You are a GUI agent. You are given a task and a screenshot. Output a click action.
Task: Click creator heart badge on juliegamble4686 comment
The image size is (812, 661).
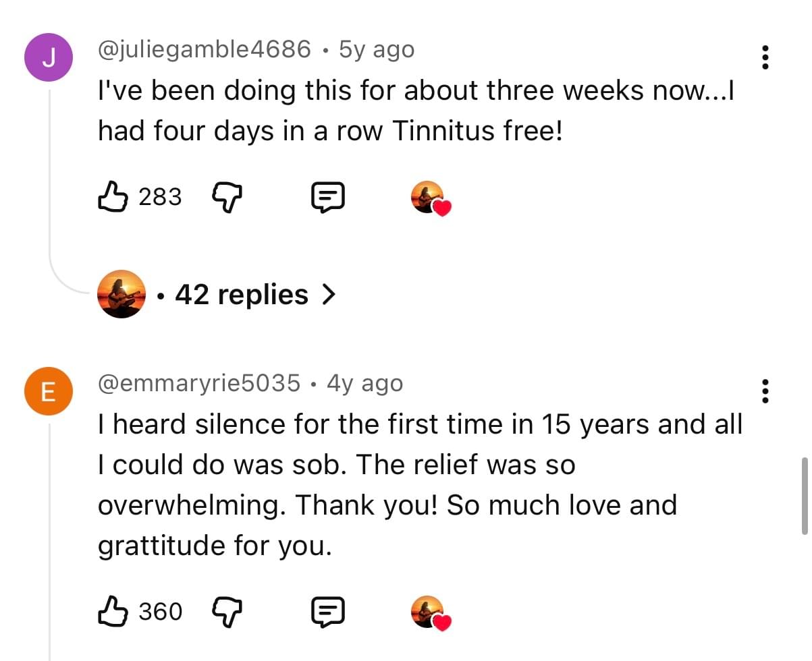click(x=429, y=198)
